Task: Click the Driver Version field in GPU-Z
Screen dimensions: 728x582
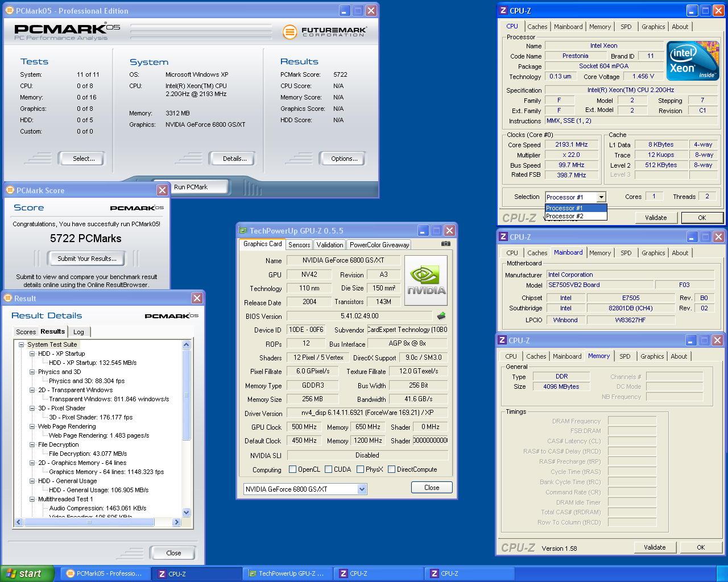Action: 367,413
